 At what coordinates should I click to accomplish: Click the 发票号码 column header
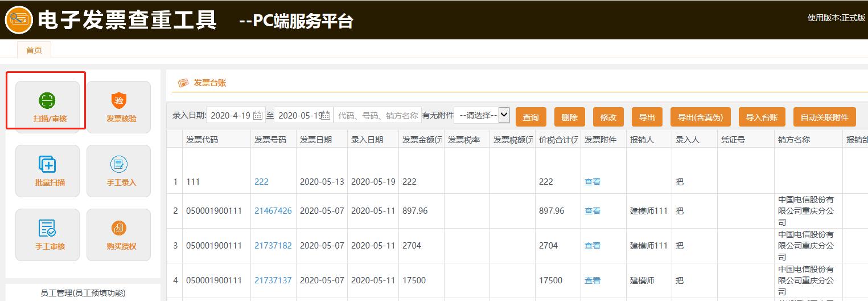click(273, 139)
